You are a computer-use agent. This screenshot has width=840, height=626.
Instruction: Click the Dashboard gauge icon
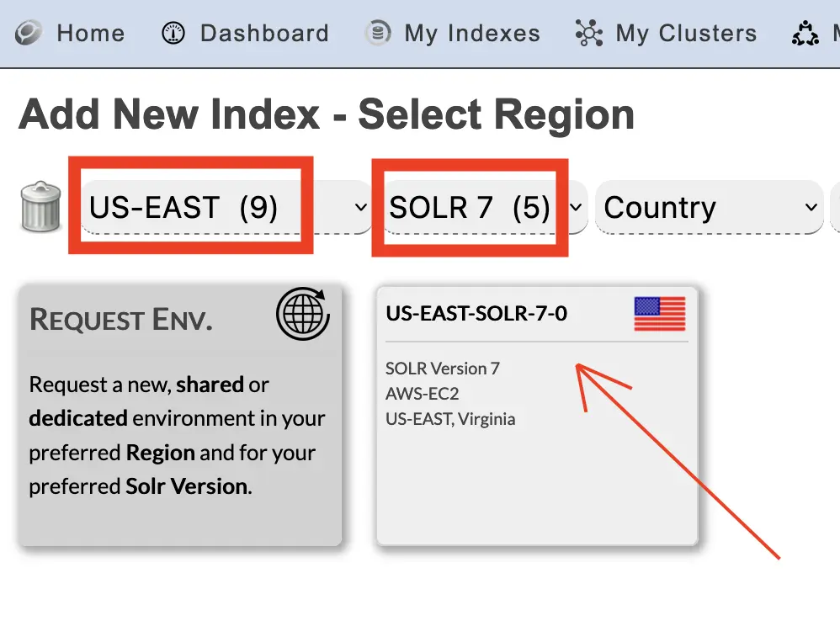pos(173,33)
